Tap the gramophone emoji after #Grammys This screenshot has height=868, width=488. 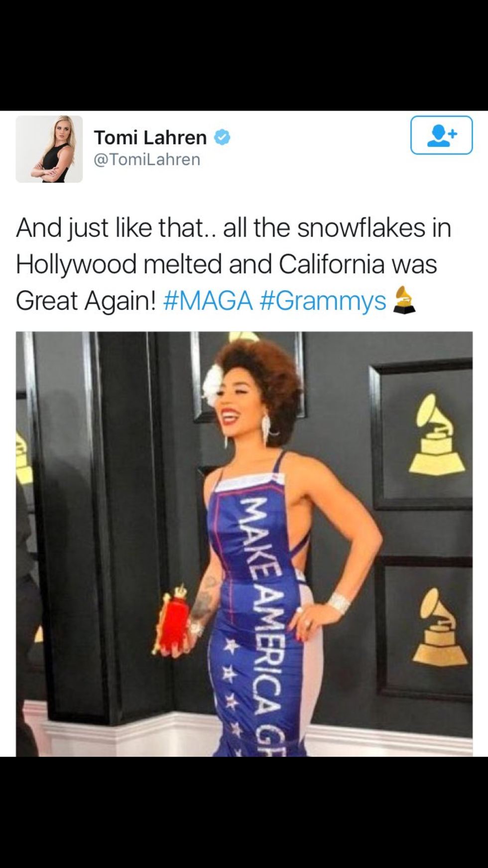click(404, 300)
